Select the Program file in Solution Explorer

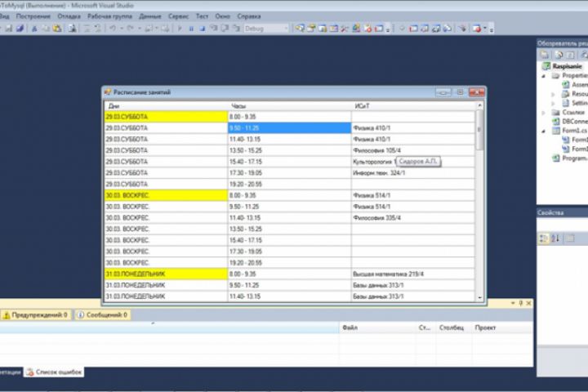[575, 158]
